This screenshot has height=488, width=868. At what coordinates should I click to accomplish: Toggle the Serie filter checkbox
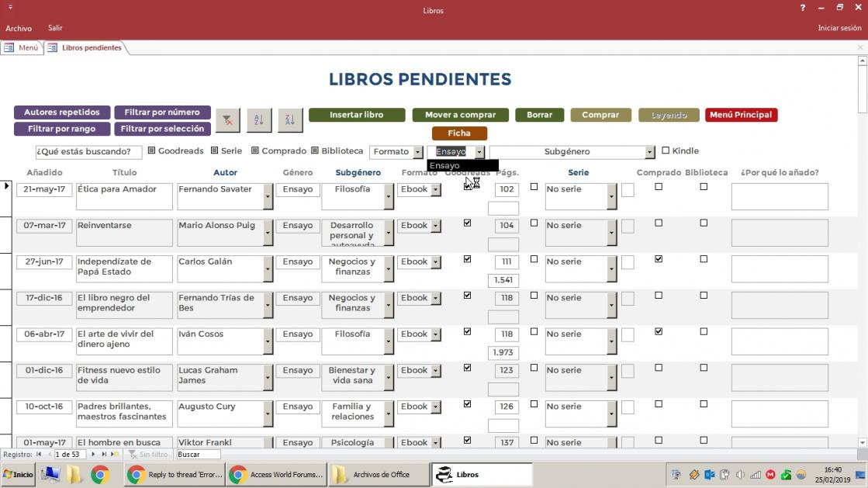point(214,151)
